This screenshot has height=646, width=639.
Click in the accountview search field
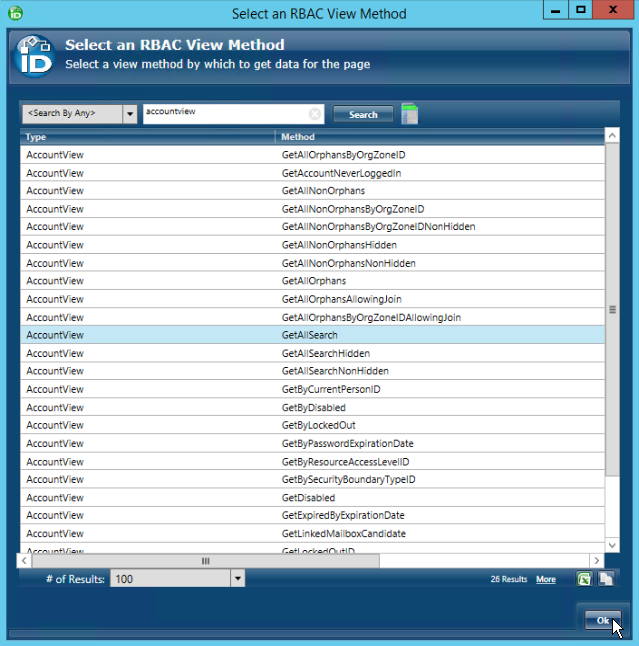[x=225, y=114]
